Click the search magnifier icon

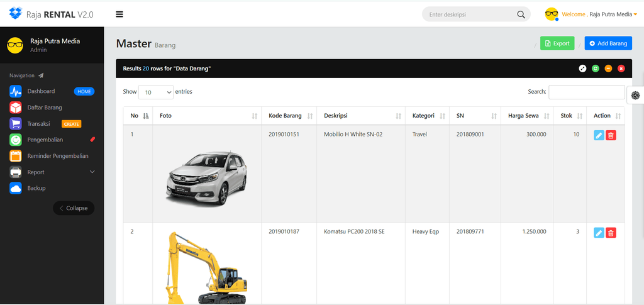click(521, 14)
